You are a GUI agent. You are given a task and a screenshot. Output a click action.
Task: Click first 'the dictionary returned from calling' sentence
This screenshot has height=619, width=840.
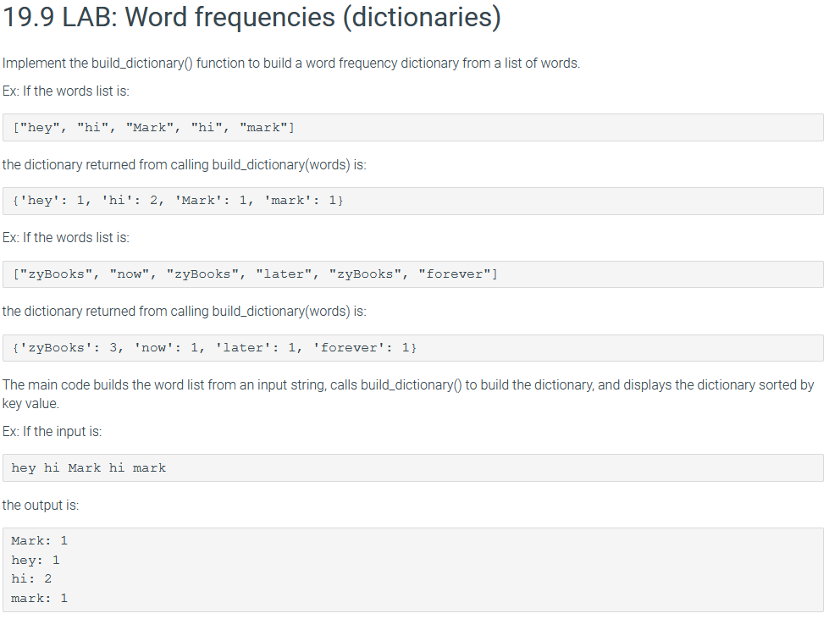pos(185,164)
